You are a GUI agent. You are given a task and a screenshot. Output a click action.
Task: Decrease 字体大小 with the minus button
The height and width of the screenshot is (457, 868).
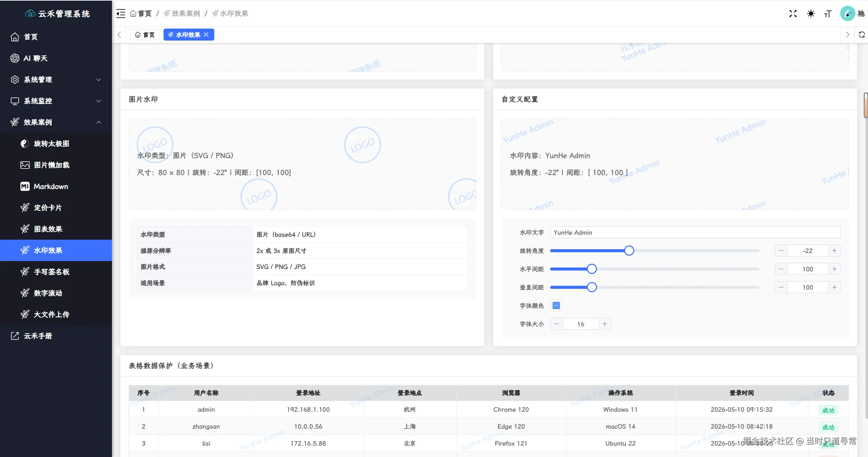(557, 324)
